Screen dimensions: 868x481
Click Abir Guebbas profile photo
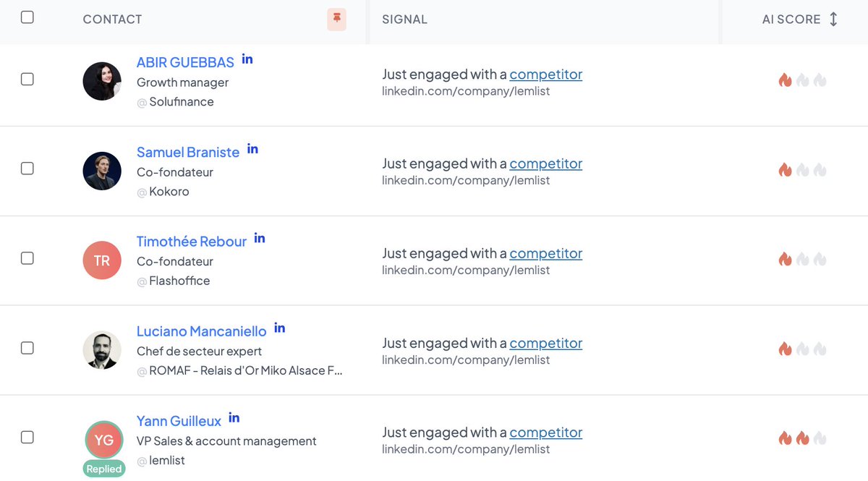[x=102, y=81]
